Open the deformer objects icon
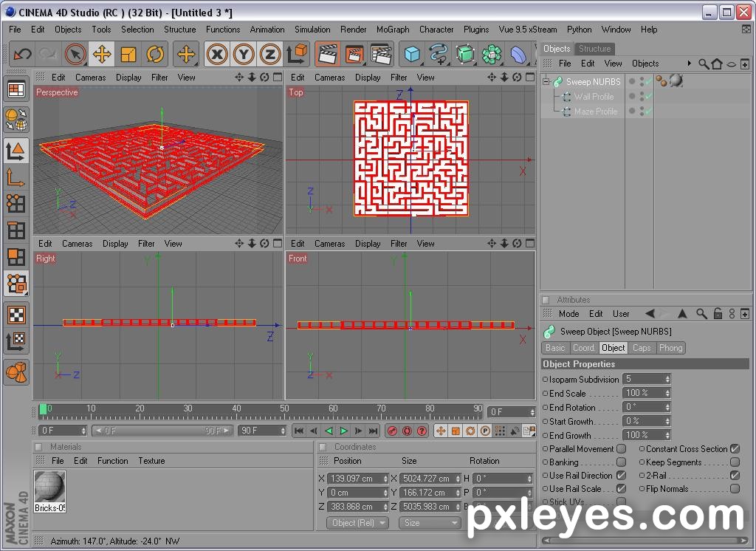This screenshot has width=756, height=551. (x=518, y=54)
